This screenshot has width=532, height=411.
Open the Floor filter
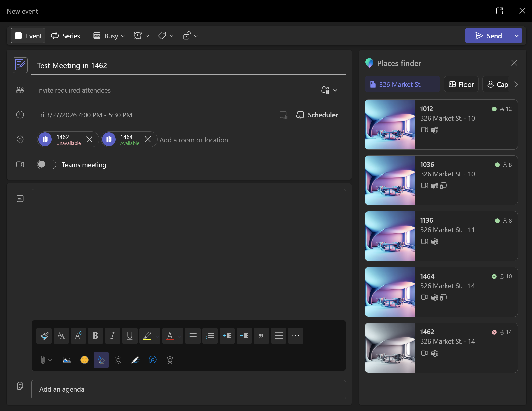click(461, 84)
